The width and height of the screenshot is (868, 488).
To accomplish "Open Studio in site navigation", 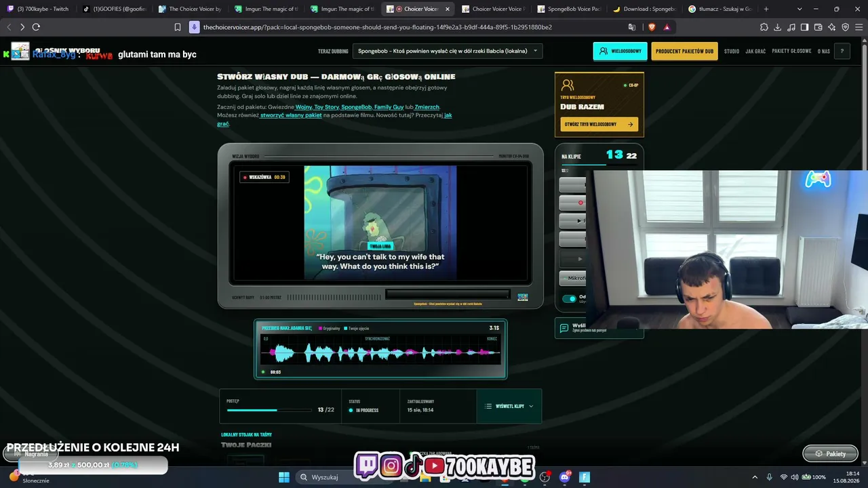I will (732, 52).
